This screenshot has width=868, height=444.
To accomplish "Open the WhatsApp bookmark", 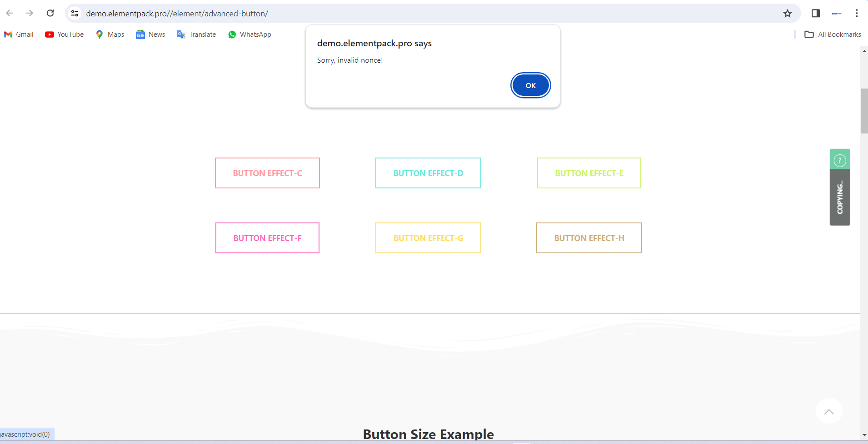I will 249,35.
